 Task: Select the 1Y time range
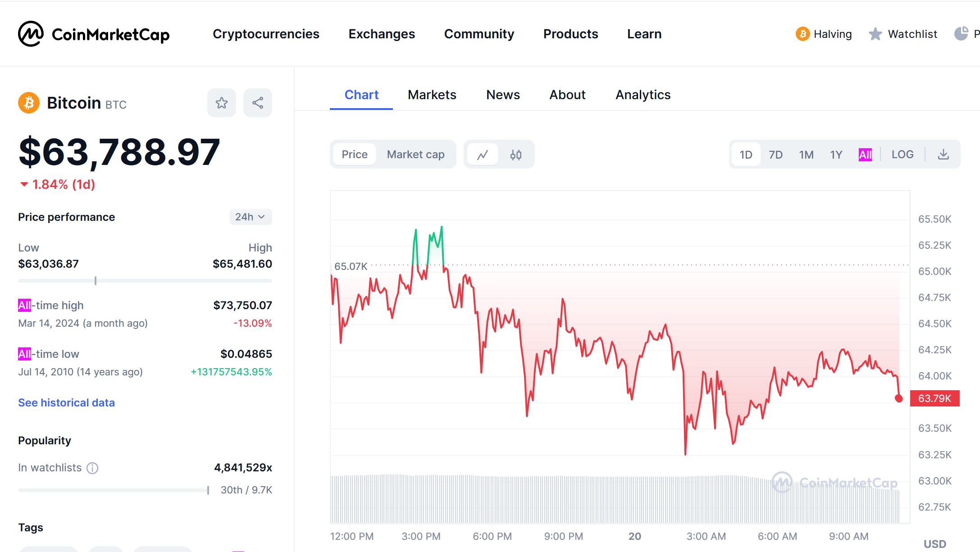tap(836, 155)
